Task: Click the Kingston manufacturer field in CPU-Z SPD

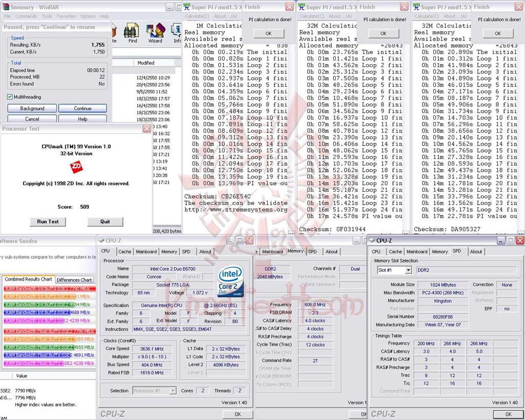Action: click(x=442, y=301)
